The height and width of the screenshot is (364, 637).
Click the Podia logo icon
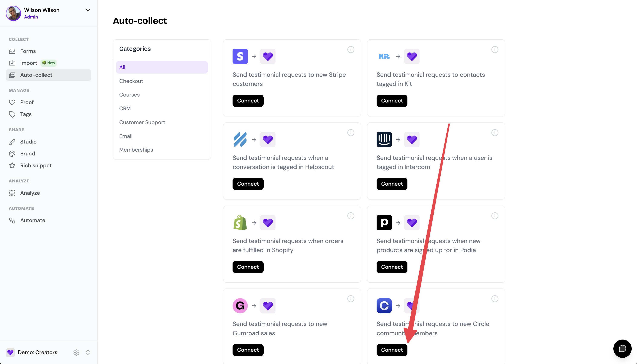click(384, 222)
